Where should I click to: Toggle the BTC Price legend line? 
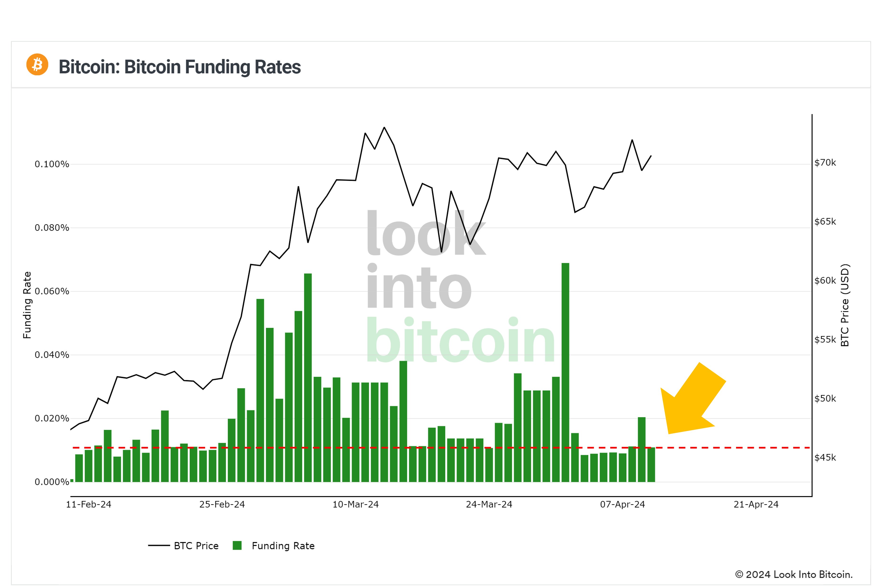pyautogui.click(x=159, y=546)
